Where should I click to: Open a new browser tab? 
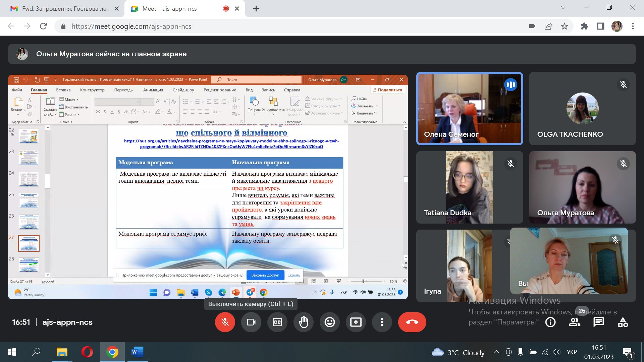[256, 9]
